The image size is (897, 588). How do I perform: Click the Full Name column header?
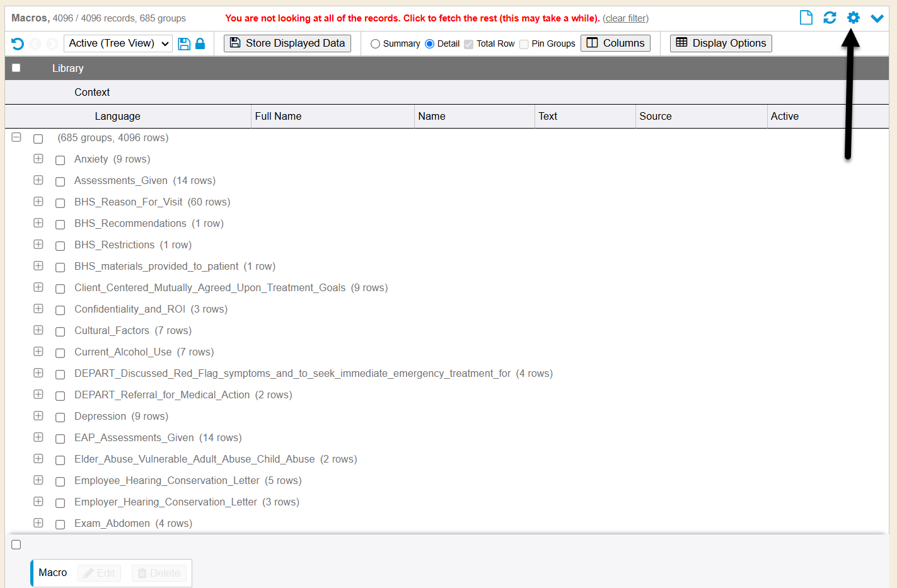coord(278,116)
